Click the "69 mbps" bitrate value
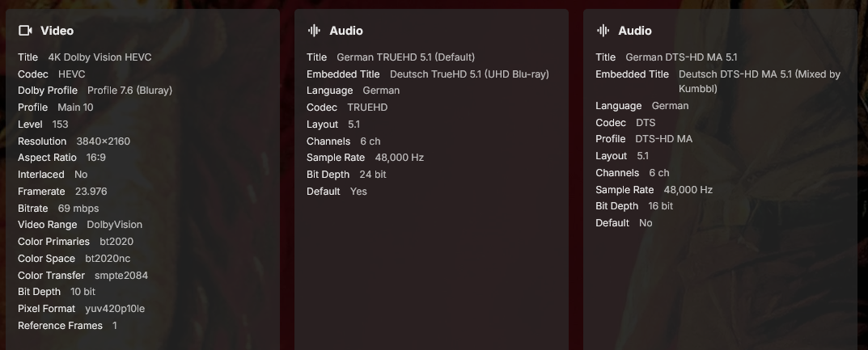868x350 pixels. 78,208
